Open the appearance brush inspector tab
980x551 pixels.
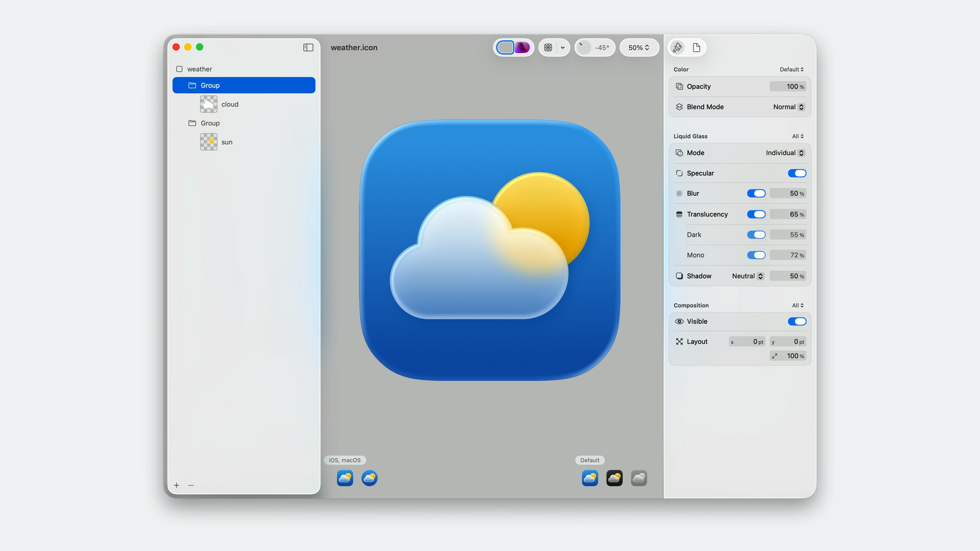click(677, 47)
